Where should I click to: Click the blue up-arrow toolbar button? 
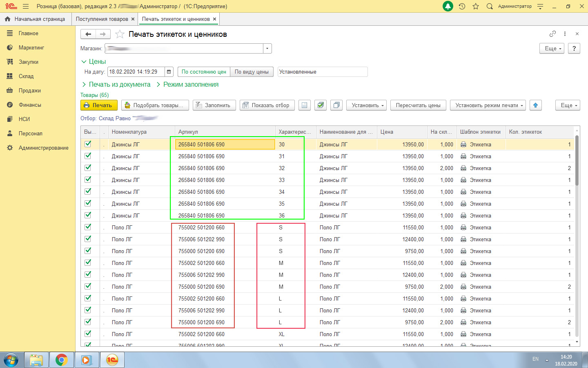click(x=535, y=105)
